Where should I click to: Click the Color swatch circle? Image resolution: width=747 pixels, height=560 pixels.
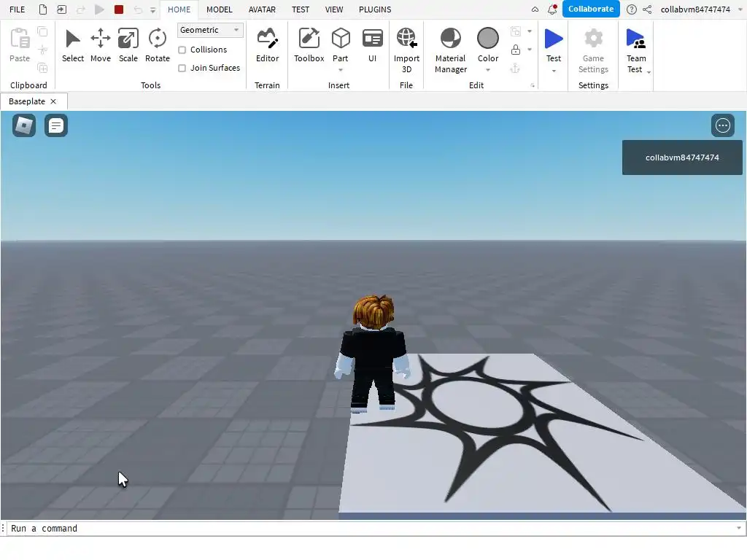[488, 39]
